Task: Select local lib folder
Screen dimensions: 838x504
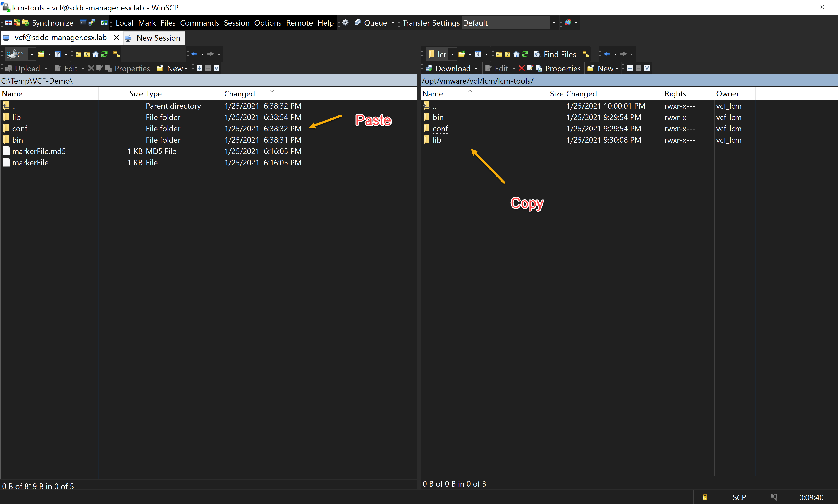Action: [16, 117]
